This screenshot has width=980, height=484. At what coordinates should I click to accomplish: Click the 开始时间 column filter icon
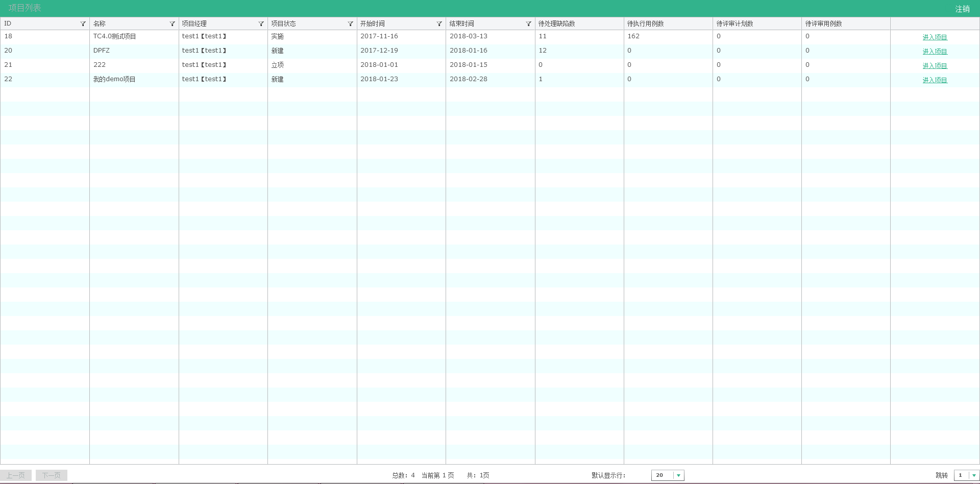[x=439, y=24]
